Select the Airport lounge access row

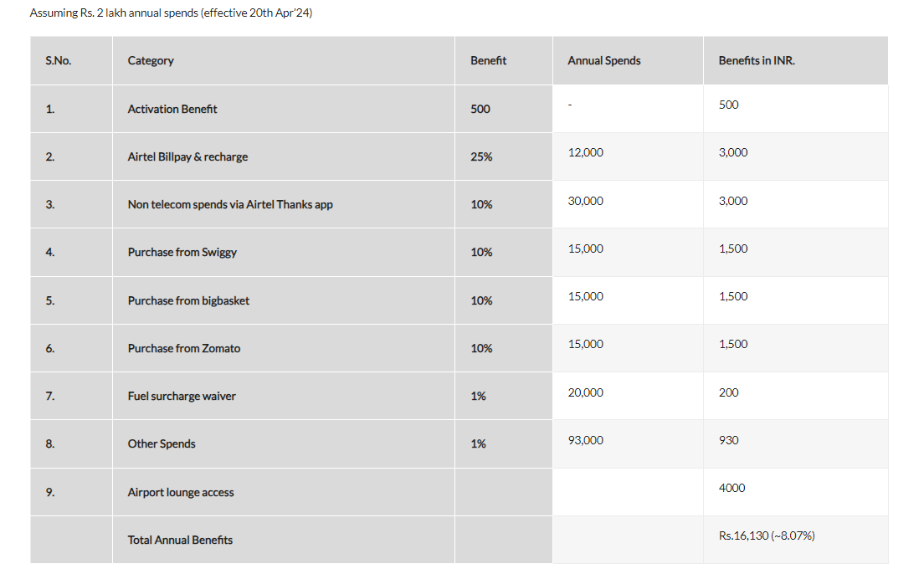459,492
